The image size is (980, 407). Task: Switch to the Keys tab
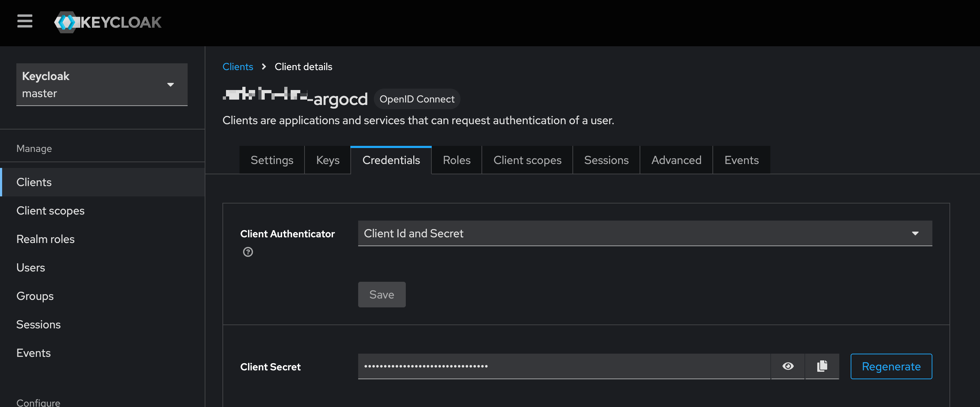328,160
